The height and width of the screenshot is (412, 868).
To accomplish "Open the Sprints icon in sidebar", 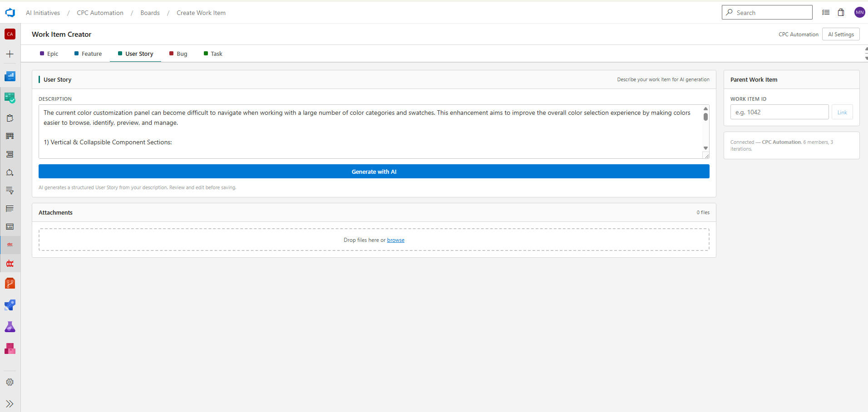I will [10, 172].
